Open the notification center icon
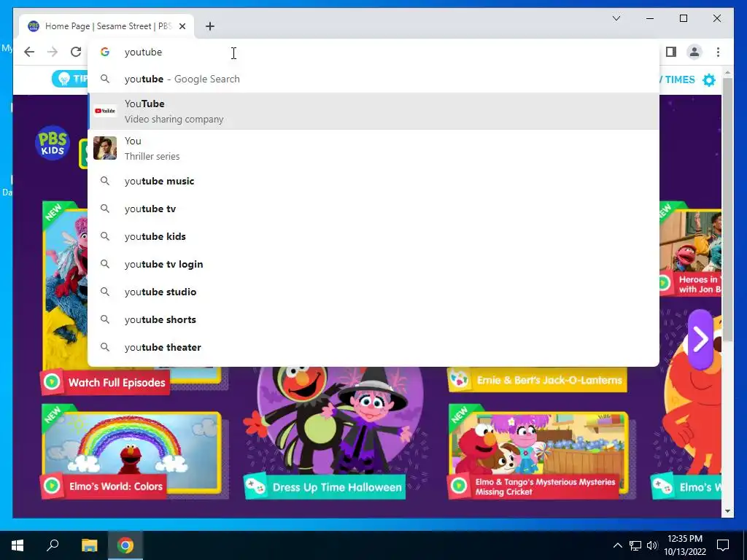The image size is (747, 560). (x=723, y=545)
